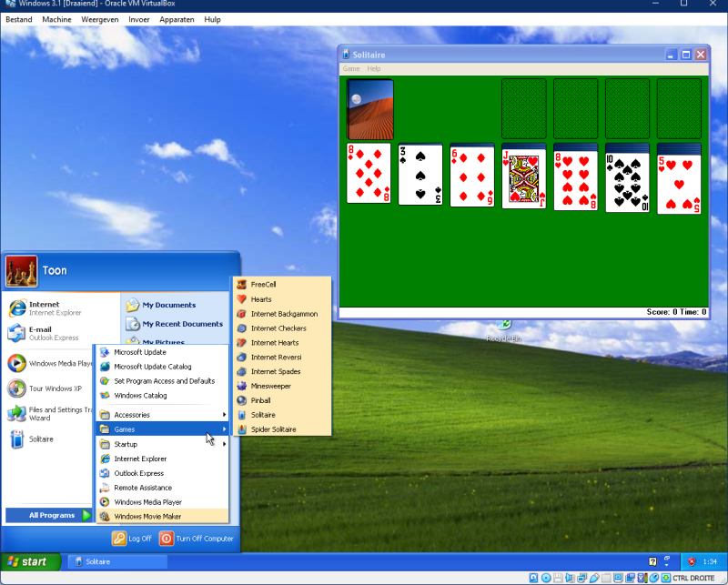
Task: Click the red security shield tray icon
Action: click(692, 561)
